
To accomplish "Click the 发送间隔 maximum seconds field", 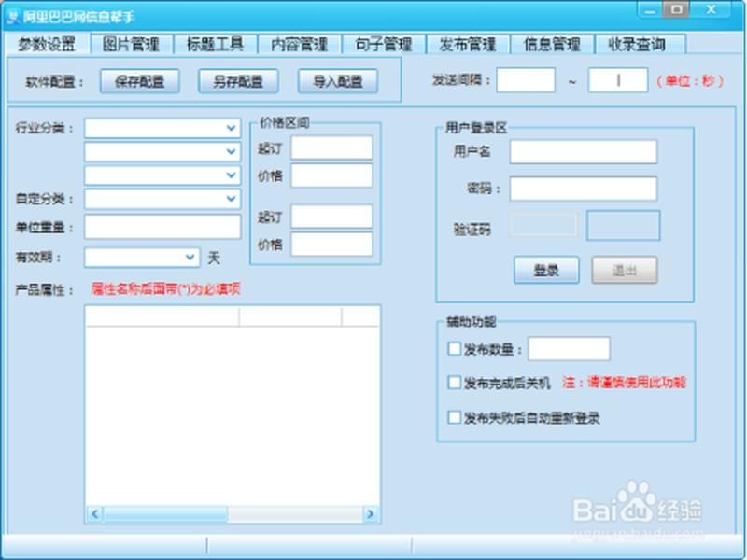I will 618,80.
